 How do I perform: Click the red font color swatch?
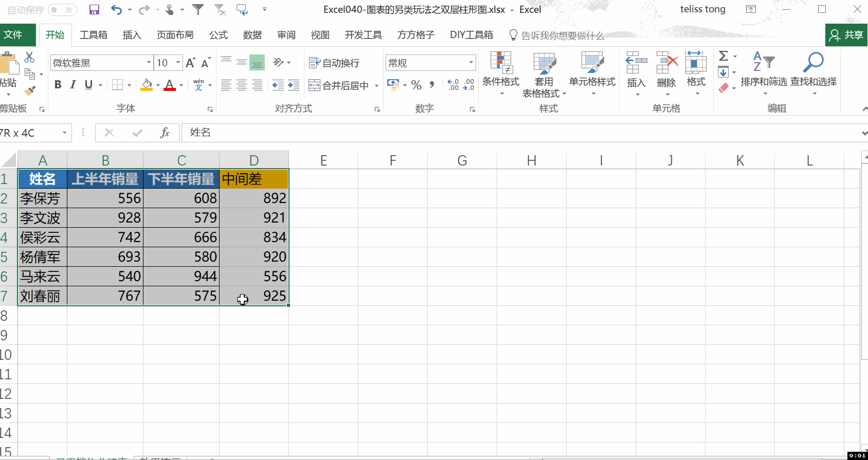170,85
